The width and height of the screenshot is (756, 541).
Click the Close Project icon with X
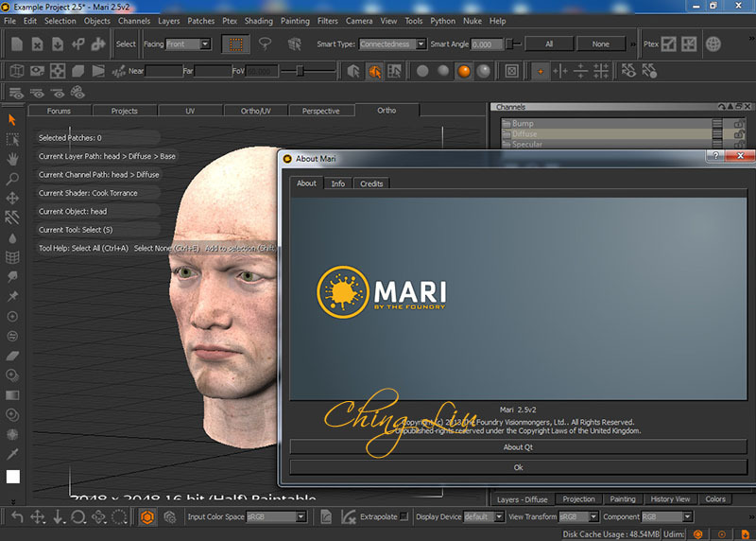coord(37,44)
